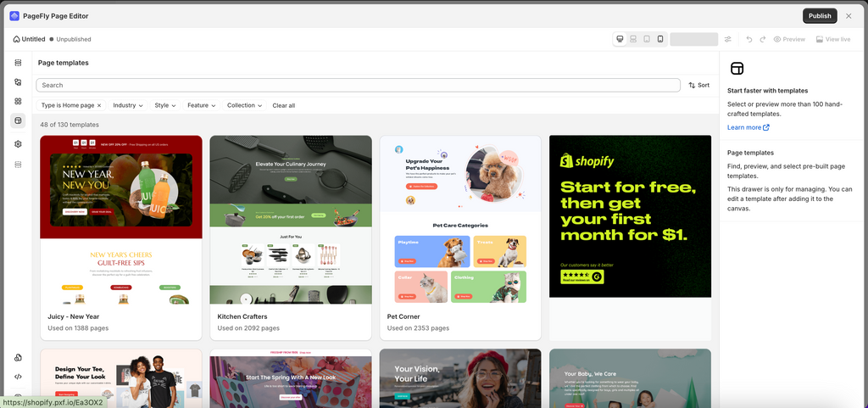868x408 pixels.
Task: Open the page outline icon in sidebar
Action: point(18,63)
